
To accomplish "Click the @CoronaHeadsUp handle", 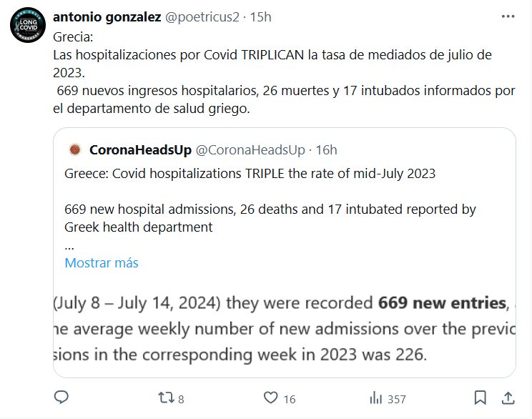I will click(249, 149).
